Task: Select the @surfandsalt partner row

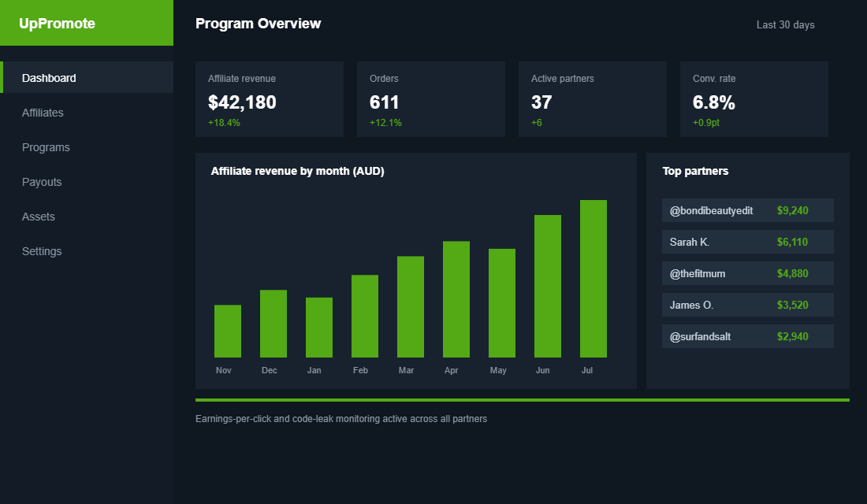Action: pyautogui.click(x=747, y=336)
